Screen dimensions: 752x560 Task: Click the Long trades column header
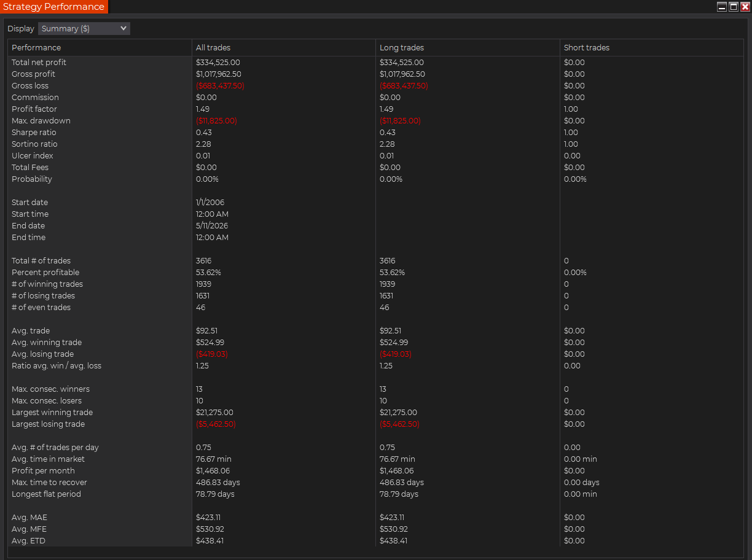point(468,47)
